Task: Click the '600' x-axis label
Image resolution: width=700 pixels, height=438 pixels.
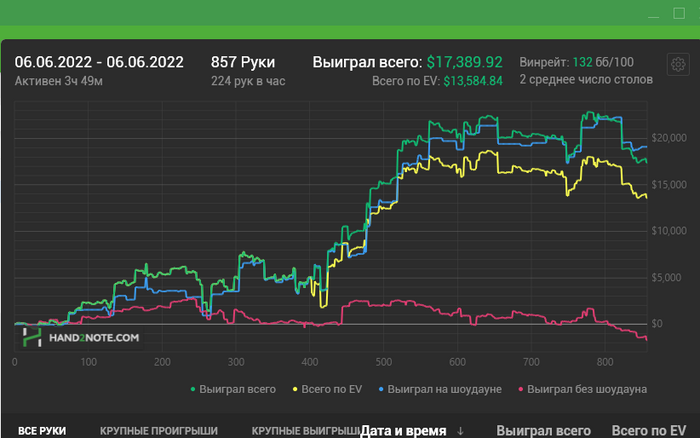Action: click(457, 362)
